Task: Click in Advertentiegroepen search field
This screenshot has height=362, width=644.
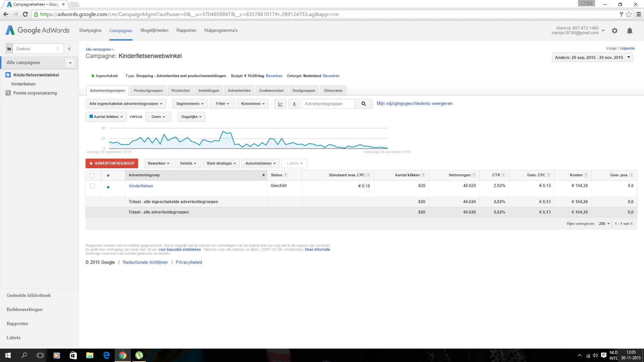Action: pyautogui.click(x=328, y=104)
